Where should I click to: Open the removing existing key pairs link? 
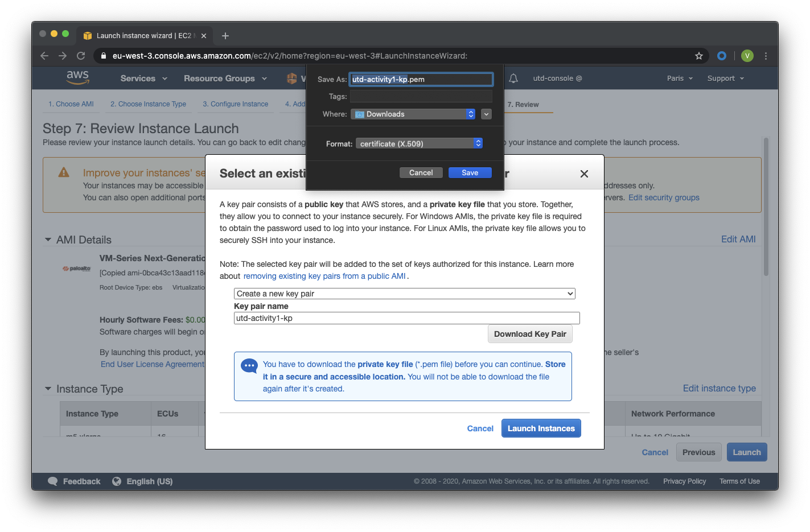(x=324, y=276)
